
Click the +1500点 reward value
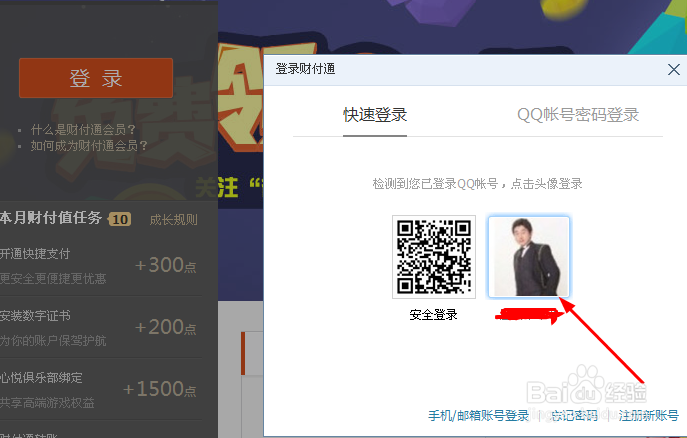point(159,389)
